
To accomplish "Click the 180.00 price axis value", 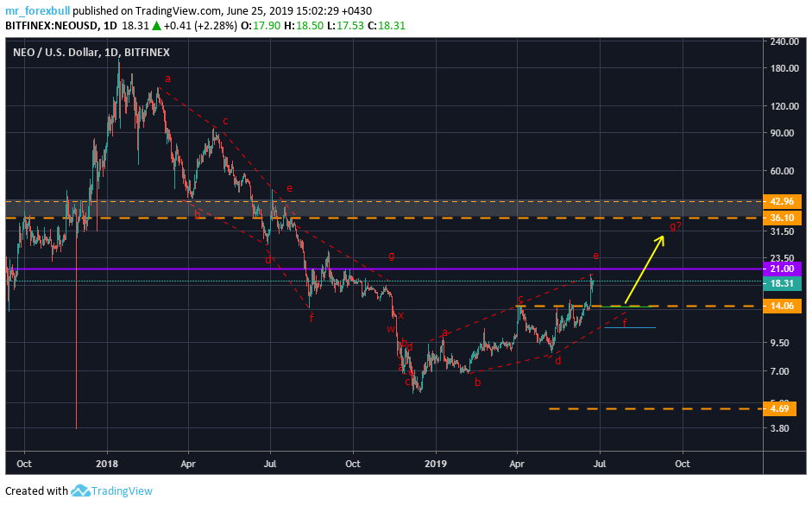I will [x=784, y=68].
